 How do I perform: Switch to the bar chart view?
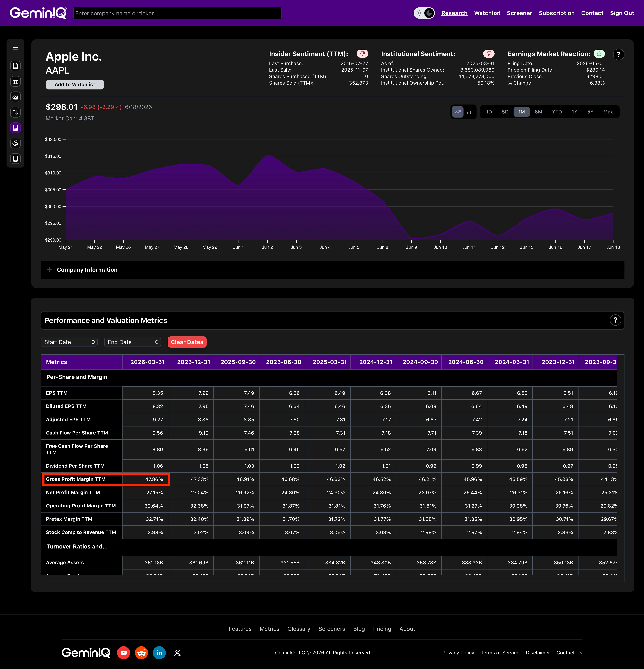(469, 112)
